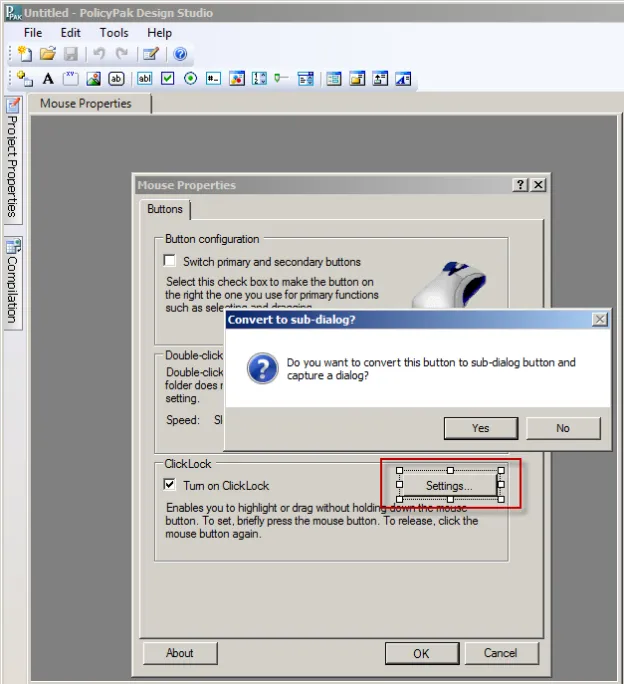Select the 'abl' text box tool
The width and height of the screenshot is (624, 684).
pyautogui.click(x=144, y=79)
